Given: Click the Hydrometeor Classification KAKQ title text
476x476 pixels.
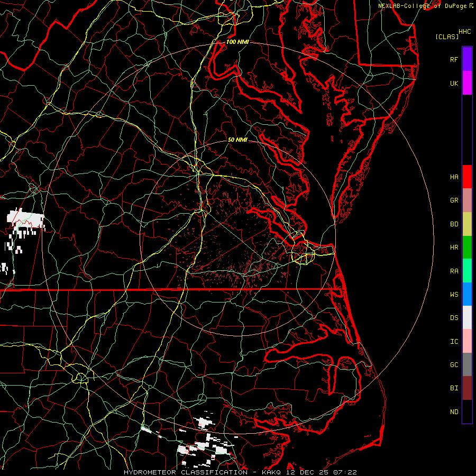Looking at the screenshot, I should (240, 472).
